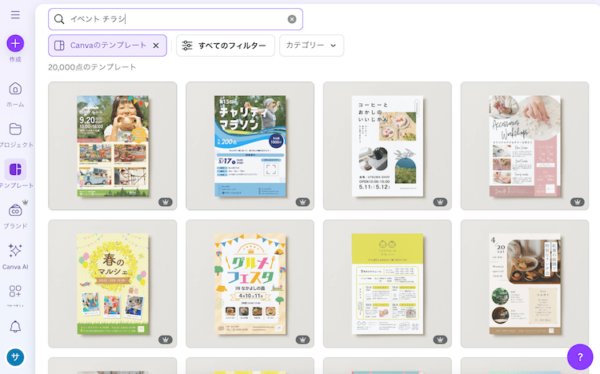Clear the search text with the X icon
The image size is (600, 374).
(x=292, y=19)
